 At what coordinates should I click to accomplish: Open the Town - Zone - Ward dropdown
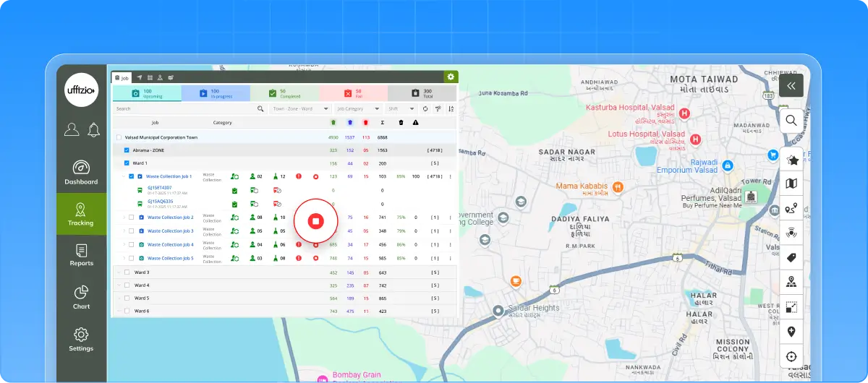(300, 109)
